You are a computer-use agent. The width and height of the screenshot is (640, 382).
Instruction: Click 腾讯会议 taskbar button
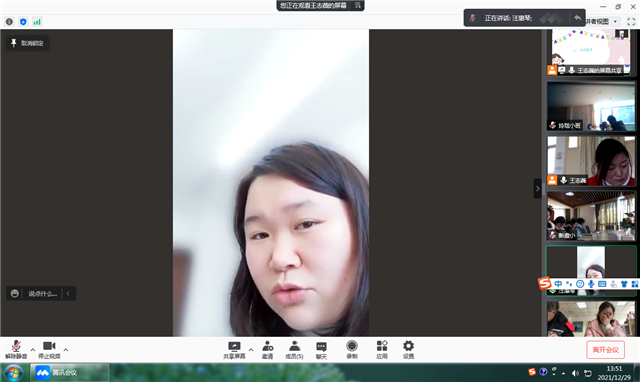tap(69, 373)
